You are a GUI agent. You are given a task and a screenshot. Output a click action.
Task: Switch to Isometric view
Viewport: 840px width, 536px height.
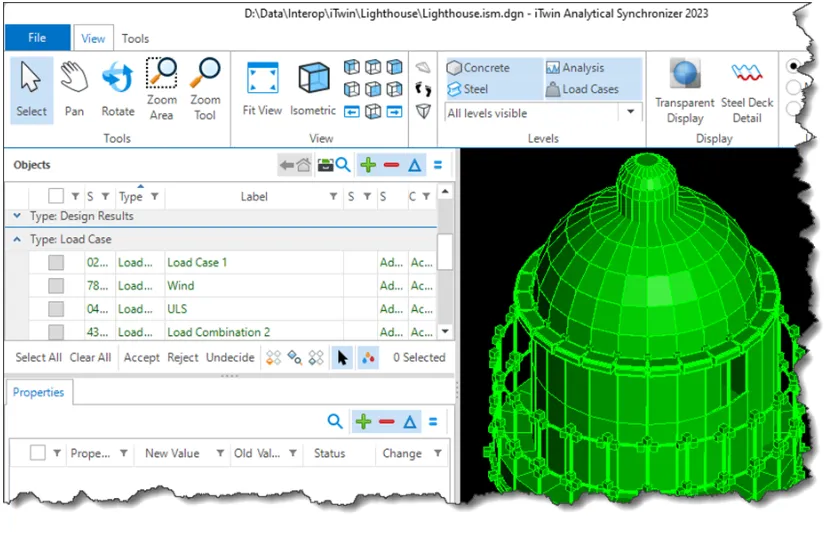313,89
